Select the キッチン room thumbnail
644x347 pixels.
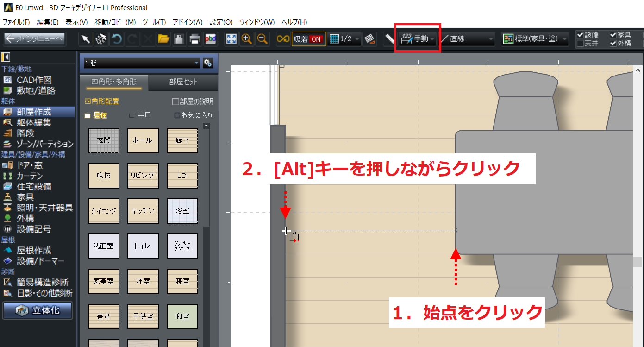(143, 211)
